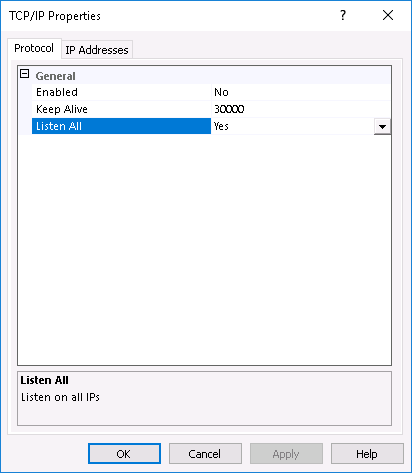Select the Enabled property row
The width and height of the screenshot is (412, 473).
[x=211, y=92]
